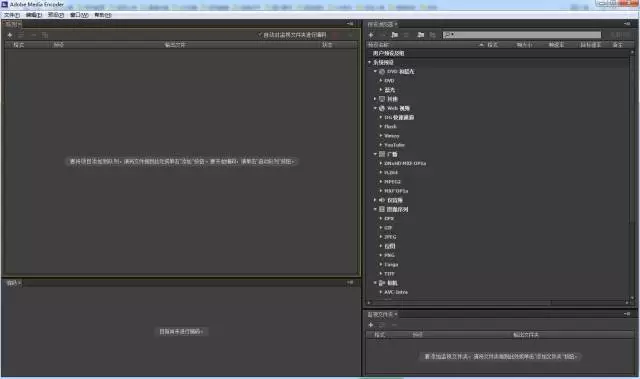This screenshot has height=379, width=640.
Task: Expand the Targa preset group
Action: 381,264
